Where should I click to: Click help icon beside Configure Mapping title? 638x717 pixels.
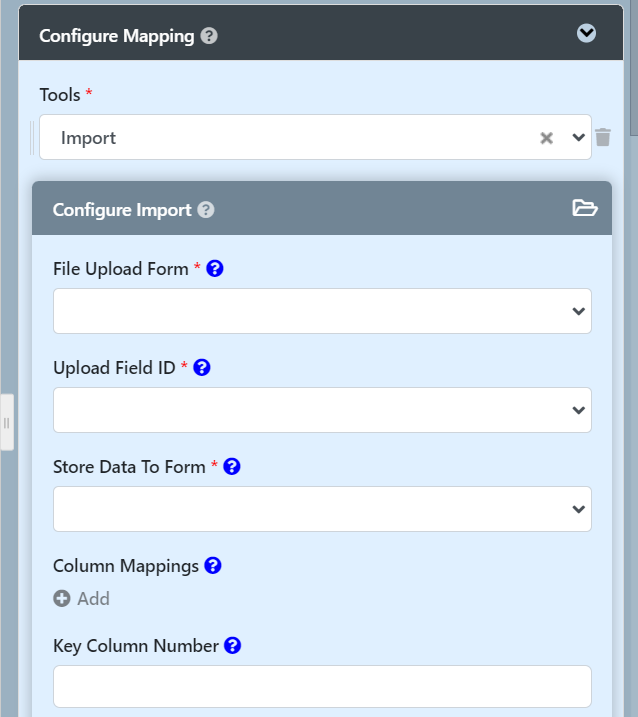(x=209, y=36)
